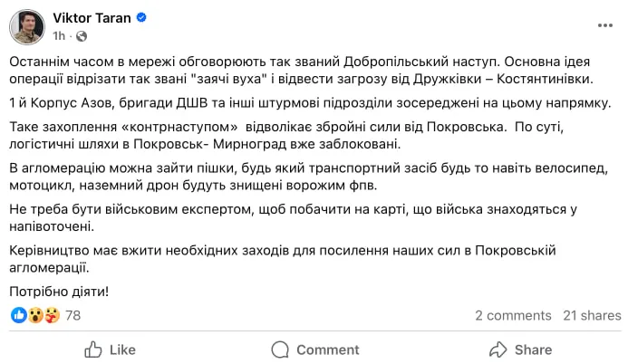The width and height of the screenshot is (628, 364).
Task: Click the Share arrow icon
Action: coord(498,350)
